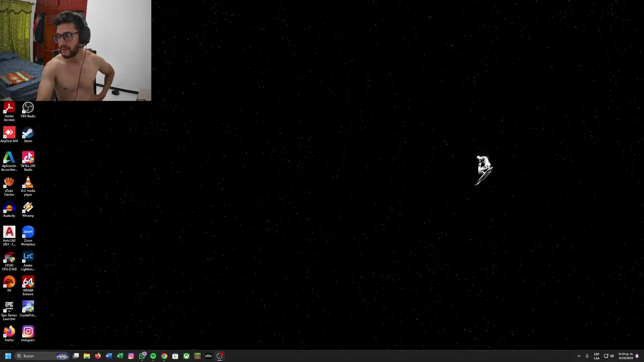Select the Zoom Workplace desktop icon
The height and width of the screenshot is (362, 644).
pyautogui.click(x=28, y=236)
